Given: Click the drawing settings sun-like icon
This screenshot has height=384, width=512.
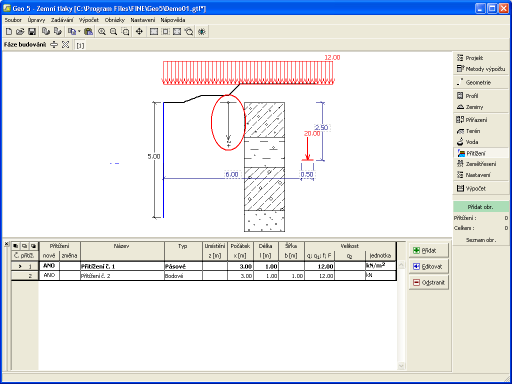Looking at the screenshot, I should pos(202,32).
